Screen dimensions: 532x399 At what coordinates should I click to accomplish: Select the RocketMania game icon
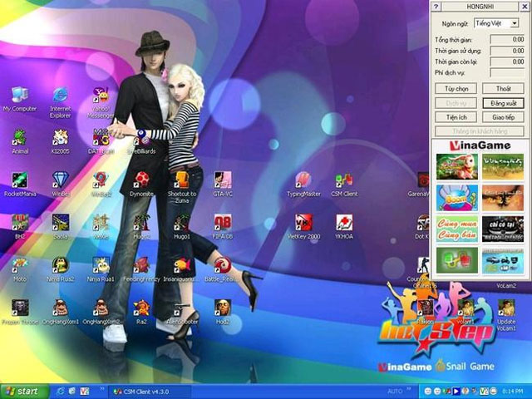20,185
